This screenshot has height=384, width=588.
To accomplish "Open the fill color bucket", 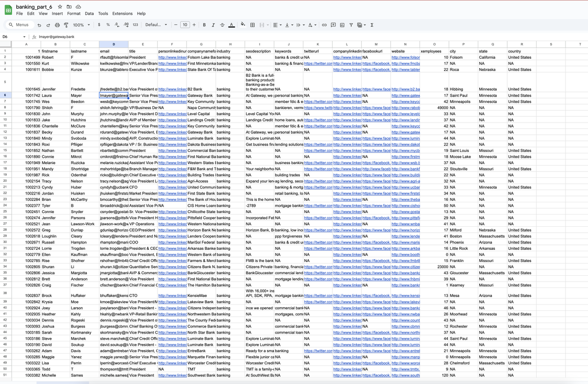I will (x=243, y=25).
